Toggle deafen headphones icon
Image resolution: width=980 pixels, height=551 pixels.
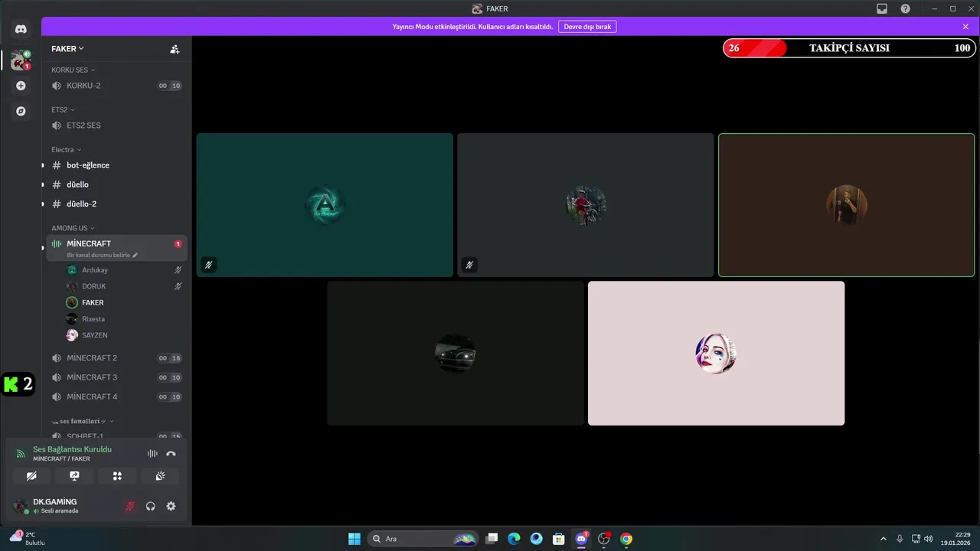(x=151, y=506)
